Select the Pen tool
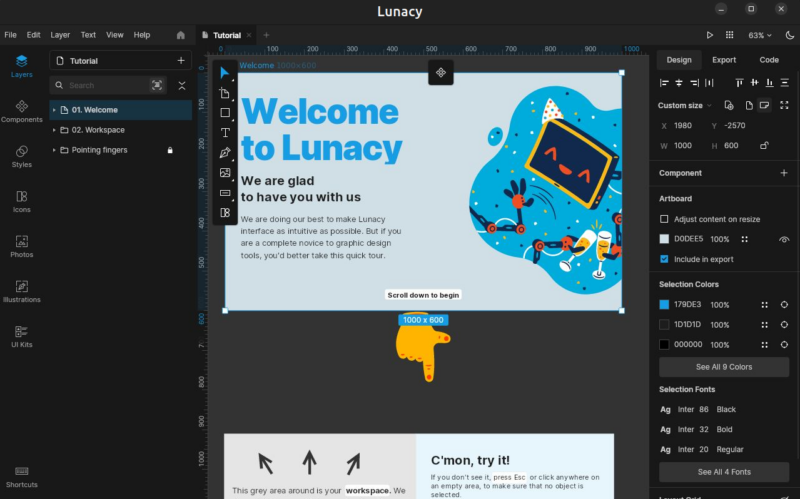The width and height of the screenshot is (800, 499). click(224, 153)
